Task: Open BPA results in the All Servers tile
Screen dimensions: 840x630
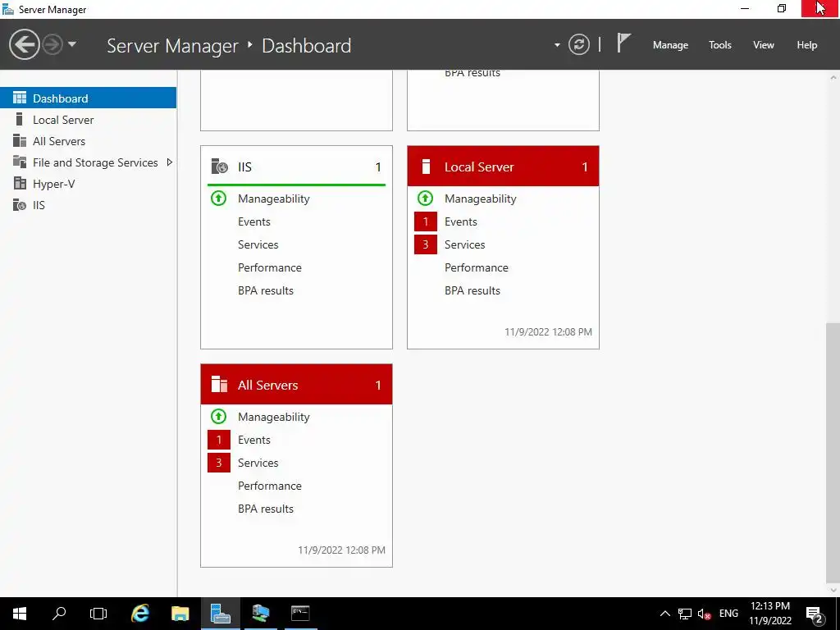Action: click(266, 509)
